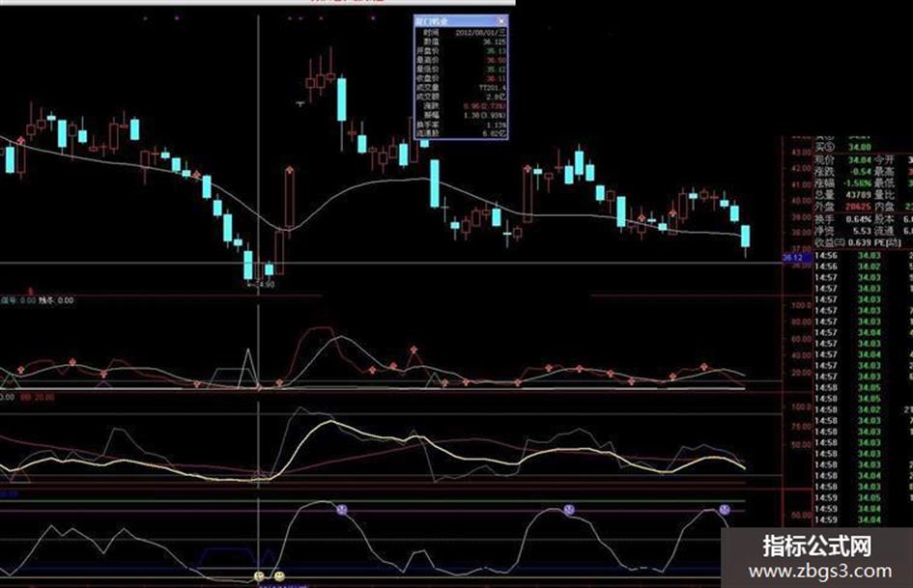Close the floating quote info popup

click(501, 21)
